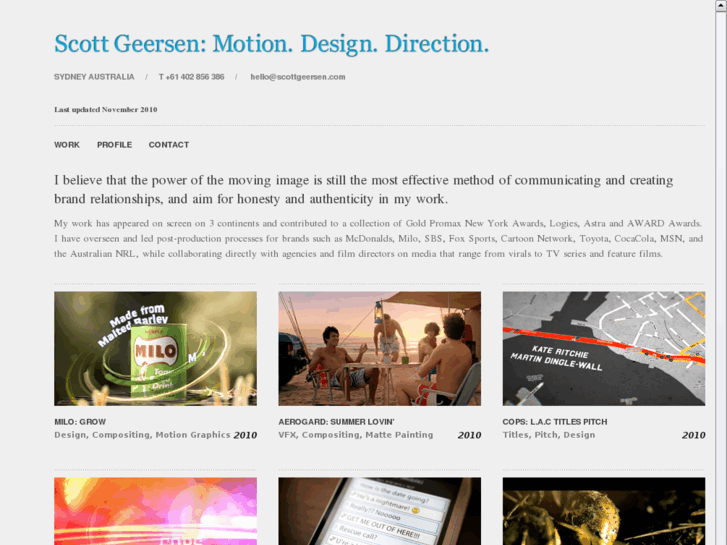
Task: Open the pink and orange light streaks thumbnail
Action: click(x=155, y=511)
